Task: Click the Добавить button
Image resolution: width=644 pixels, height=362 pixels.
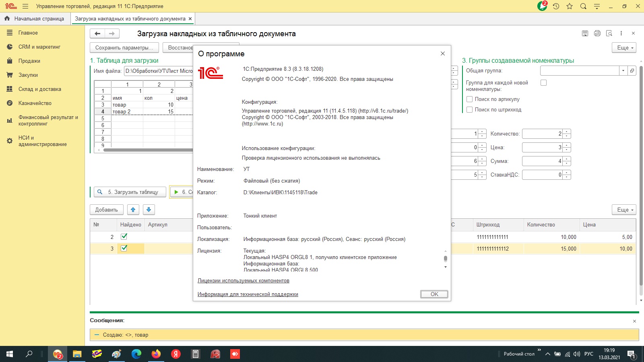Action: [106, 210]
